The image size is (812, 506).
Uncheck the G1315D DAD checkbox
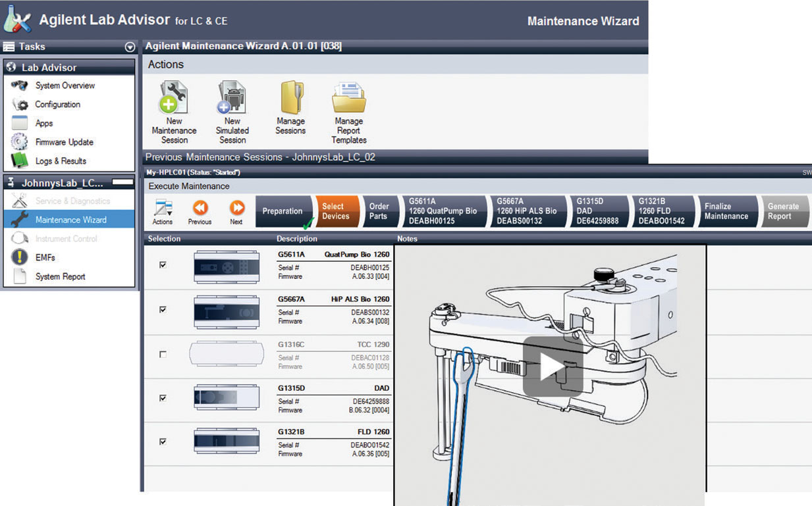click(x=163, y=398)
